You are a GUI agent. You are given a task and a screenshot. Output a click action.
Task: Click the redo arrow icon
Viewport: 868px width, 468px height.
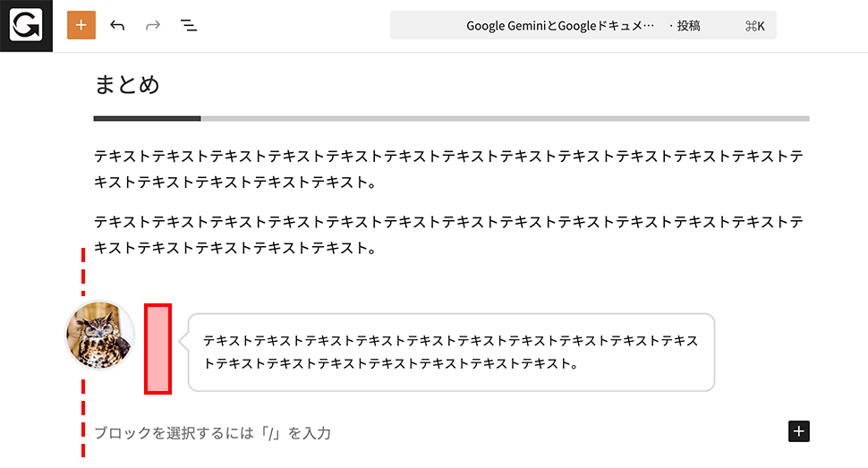click(153, 26)
